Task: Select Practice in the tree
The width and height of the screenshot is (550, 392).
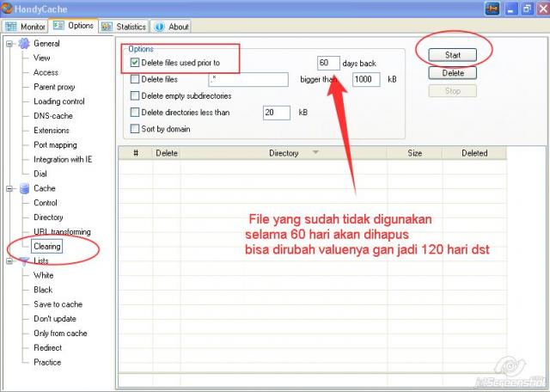Action: click(47, 362)
